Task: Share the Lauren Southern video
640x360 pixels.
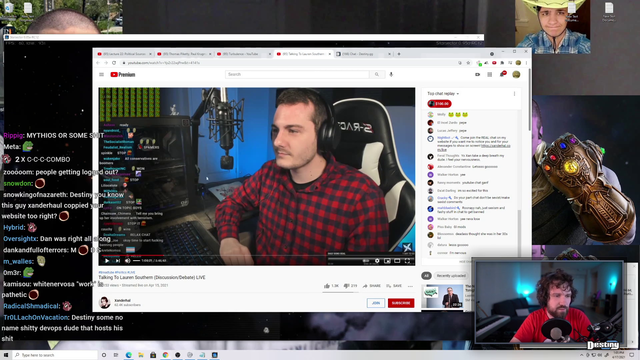Action: pos(371,286)
